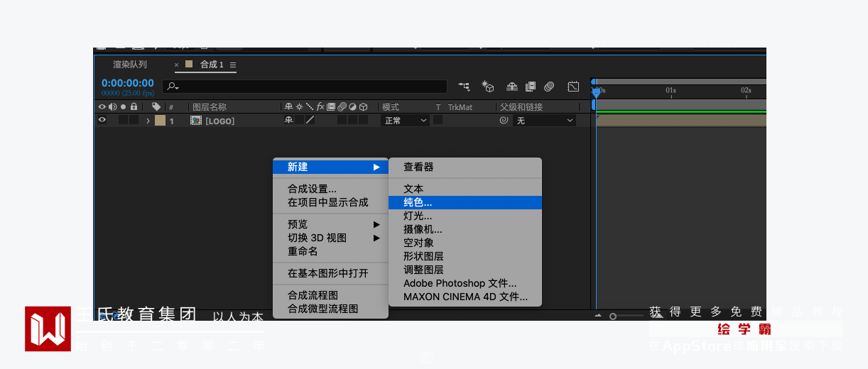The height and width of the screenshot is (369, 868).
Task: Open the 合成 1 panel menu icon
Action: pos(233,65)
